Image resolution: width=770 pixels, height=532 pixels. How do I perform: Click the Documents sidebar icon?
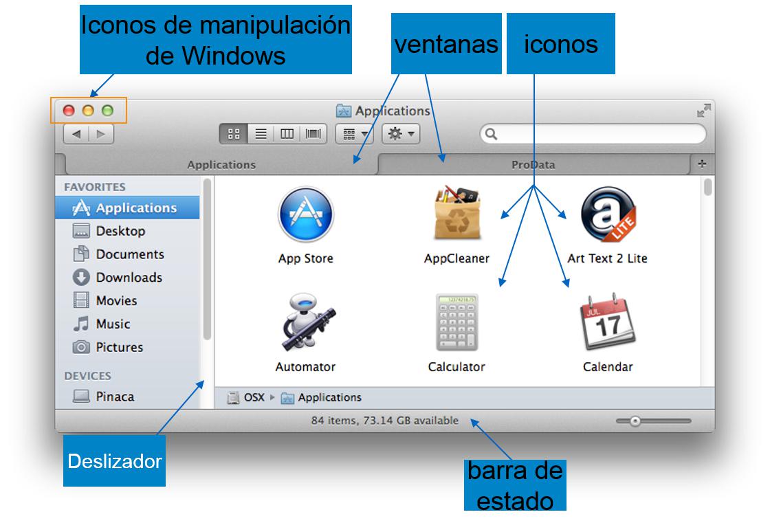coord(81,254)
